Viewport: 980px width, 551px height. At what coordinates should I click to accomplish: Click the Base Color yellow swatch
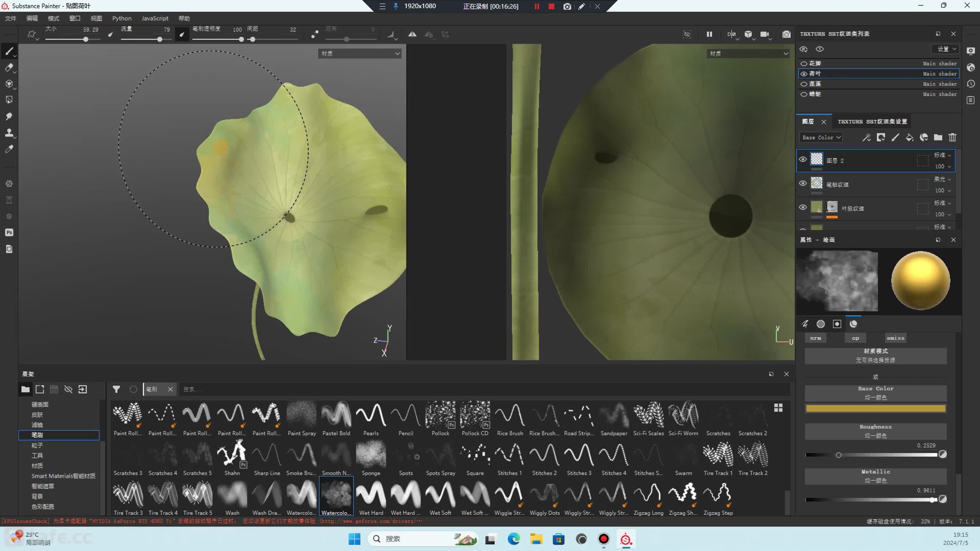tap(875, 409)
